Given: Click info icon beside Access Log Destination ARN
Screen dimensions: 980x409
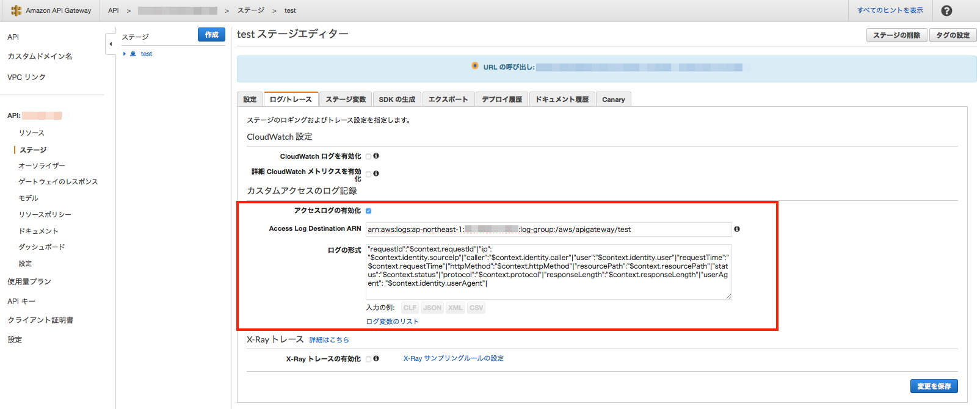Looking at the screenshot, I should 737,229.
